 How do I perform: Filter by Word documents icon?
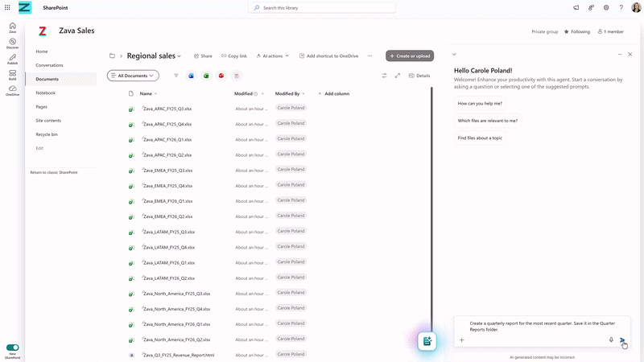point(191,76)
